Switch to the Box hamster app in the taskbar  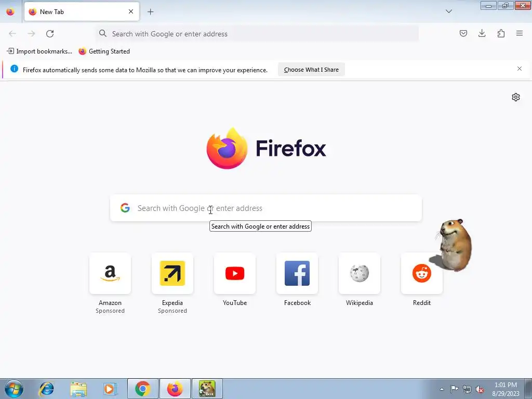point(207,389)
